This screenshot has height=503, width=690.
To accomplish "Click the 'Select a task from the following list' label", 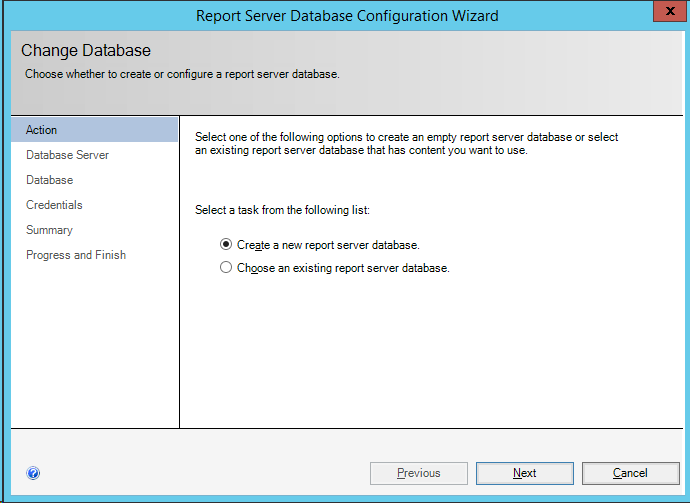I will click(x=283, y=210).
